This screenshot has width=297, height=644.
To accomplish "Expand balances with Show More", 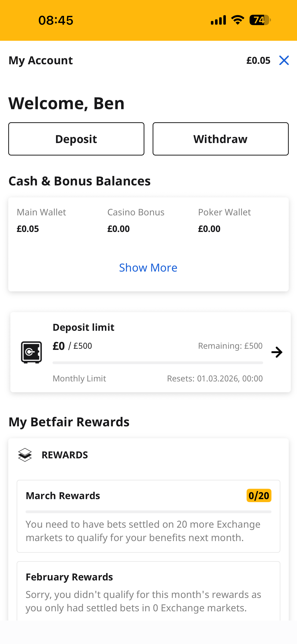I will (x=148, y=267).
